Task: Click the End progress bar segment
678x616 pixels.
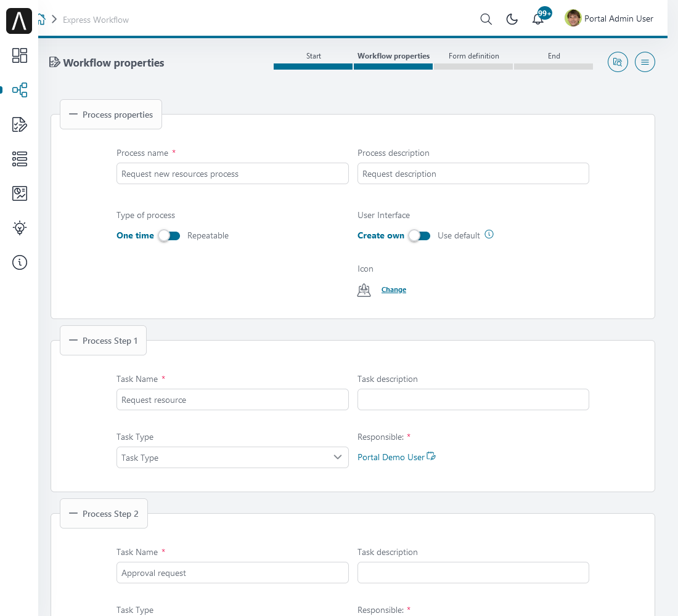Action: coord(553,67)
